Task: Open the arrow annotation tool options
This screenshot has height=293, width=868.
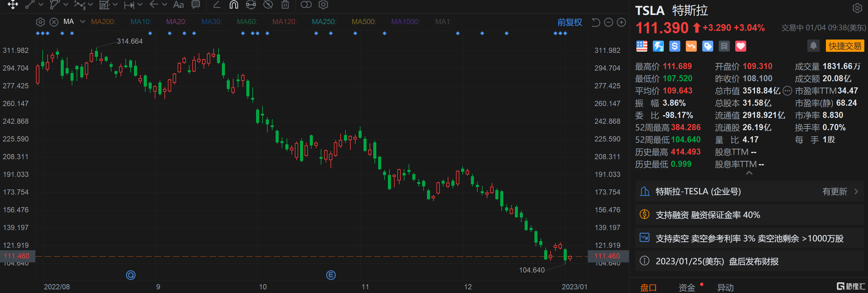Action: [165, 4]
